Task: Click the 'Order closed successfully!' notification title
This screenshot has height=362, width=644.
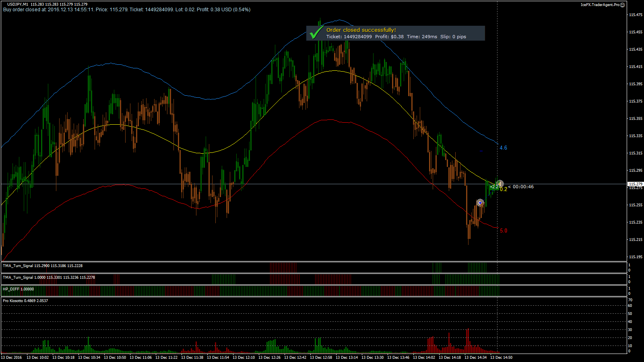Action: point(361,30)
